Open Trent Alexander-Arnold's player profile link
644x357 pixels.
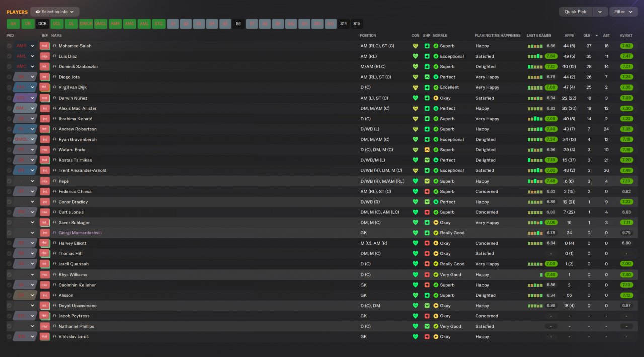(83, 170)
